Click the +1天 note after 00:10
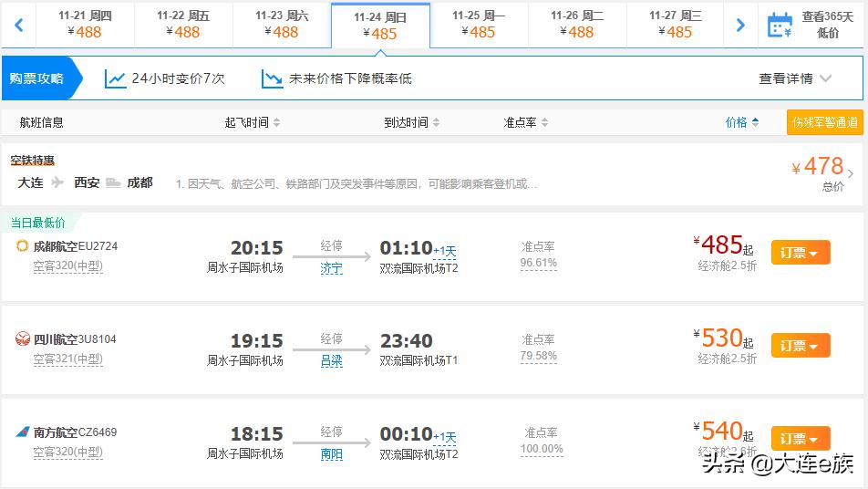This screenshot has height=489, width=868. click(445, 438)
